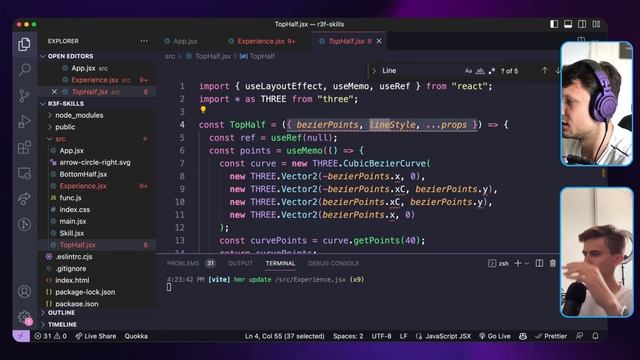
Task: Open the Run and Debug view
Action: pos(24,121)
